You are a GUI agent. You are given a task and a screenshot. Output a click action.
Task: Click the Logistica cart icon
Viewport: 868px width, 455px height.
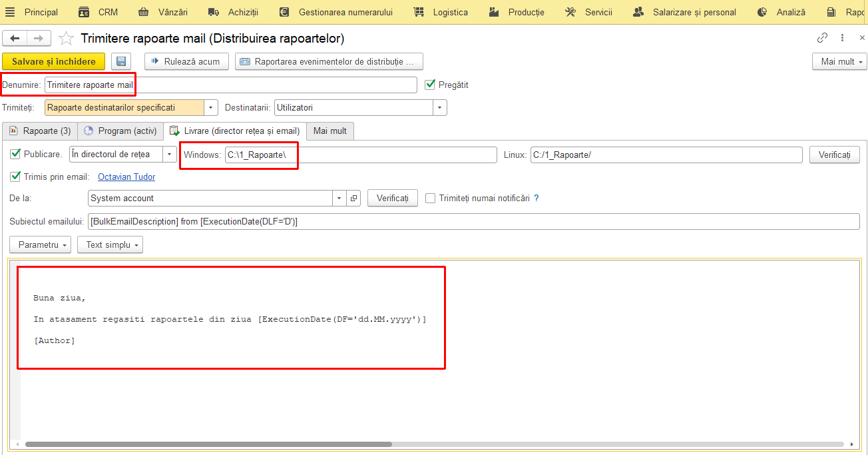419,12
